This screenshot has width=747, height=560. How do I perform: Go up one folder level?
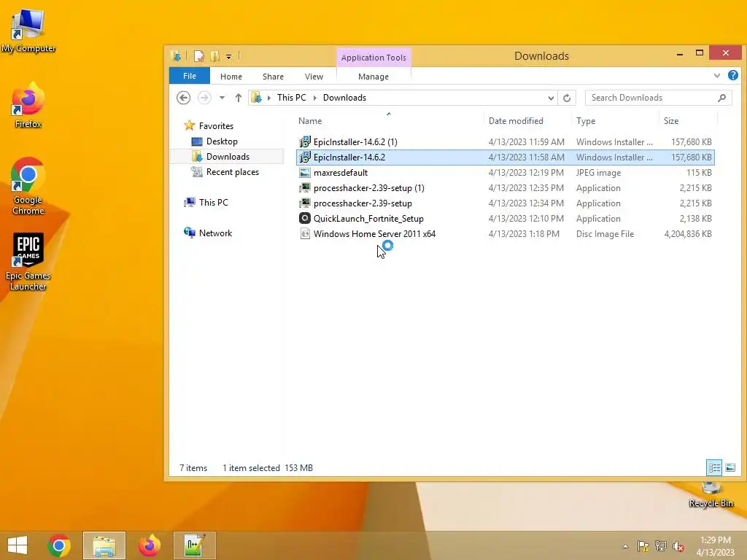[x=239, y=98]
